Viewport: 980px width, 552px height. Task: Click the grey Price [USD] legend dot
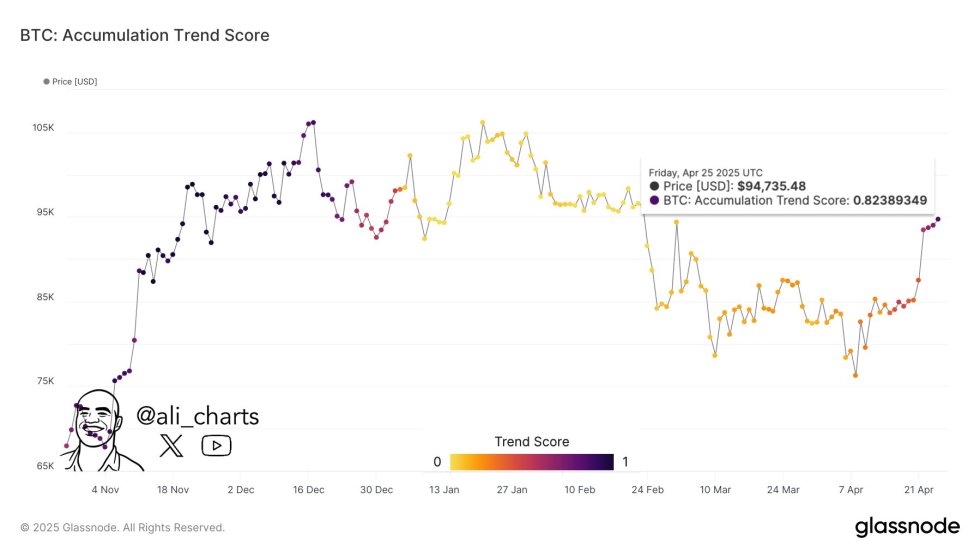click(46, 81)
